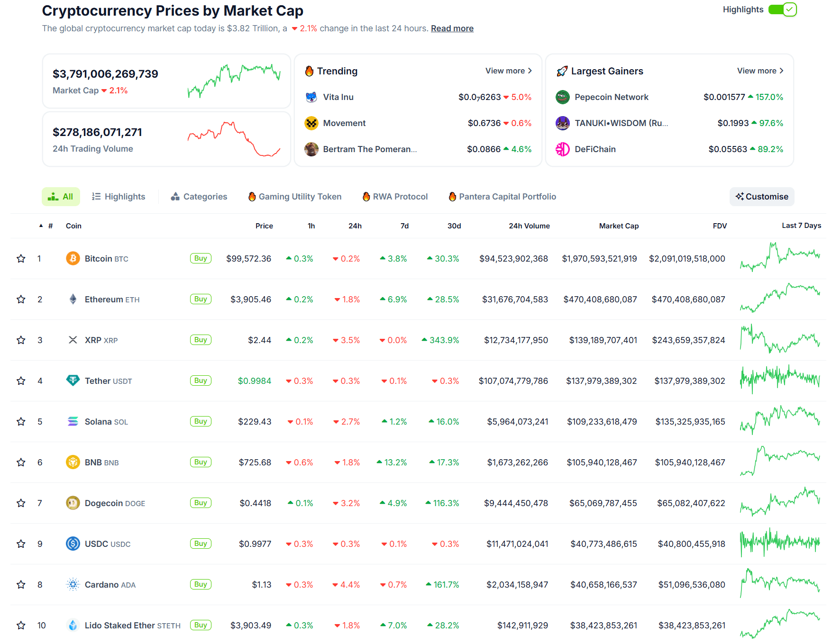
Task: Open Bitcoin's Last 7 Days sparkline
Action: (780, 256)
